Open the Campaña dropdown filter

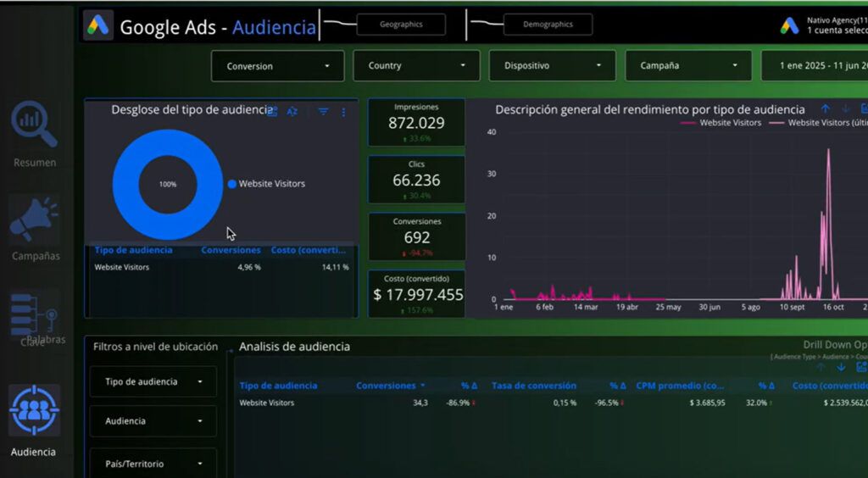[688, 65]
